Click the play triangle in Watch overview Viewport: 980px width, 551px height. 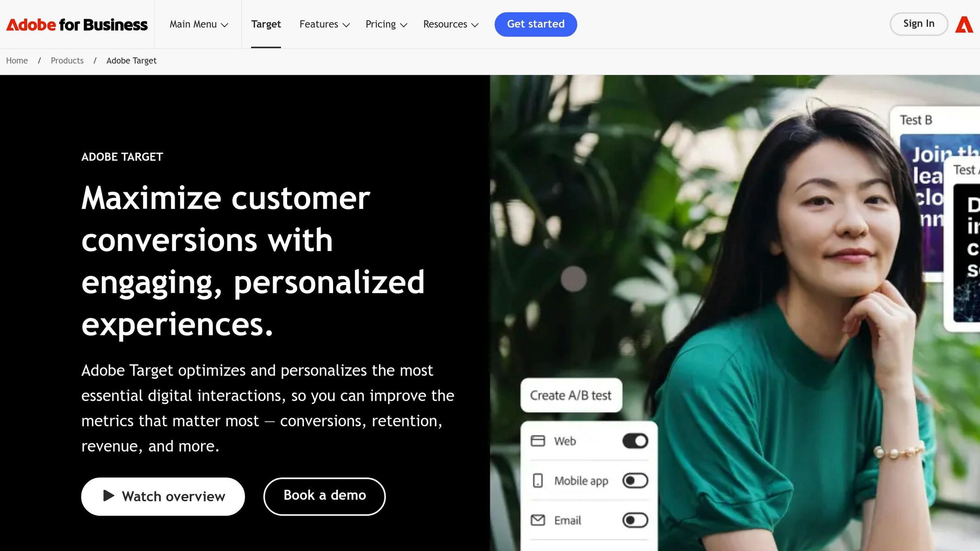point(109,496)
